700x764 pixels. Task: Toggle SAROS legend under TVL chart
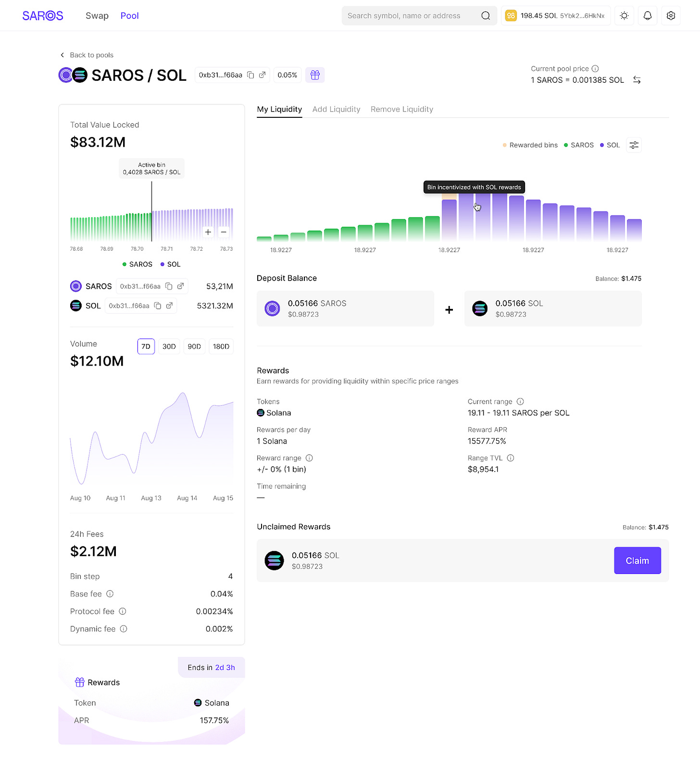137,264
